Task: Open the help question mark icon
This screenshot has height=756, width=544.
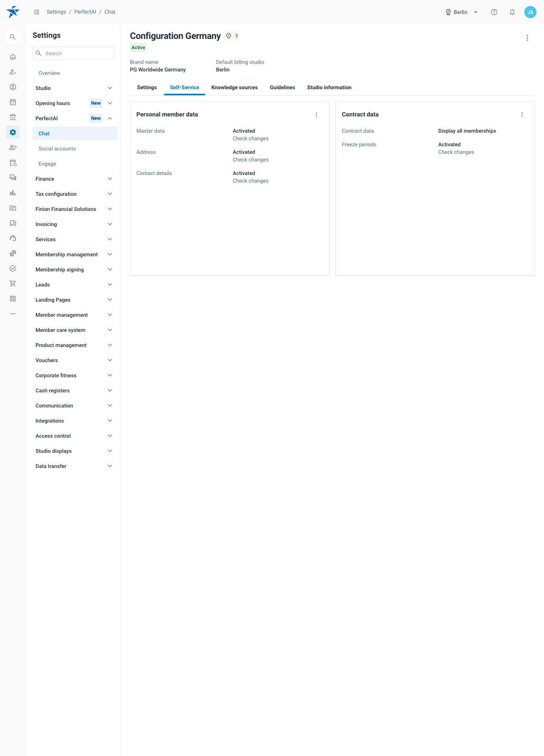Action: point(494,12)
